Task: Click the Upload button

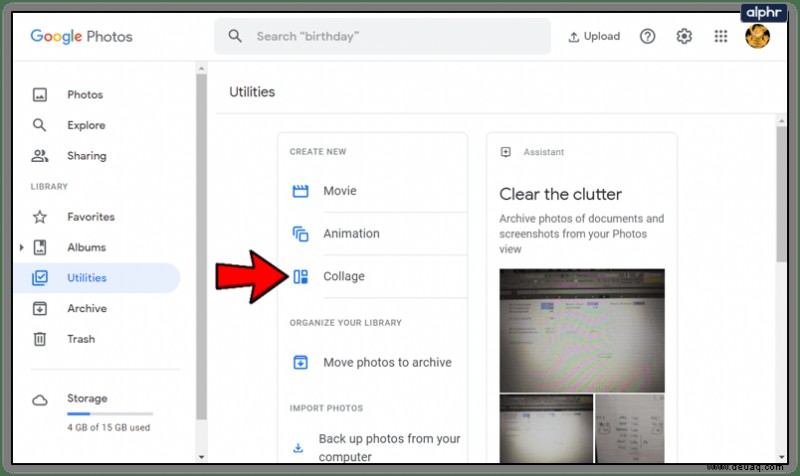Action: point(594,36)
